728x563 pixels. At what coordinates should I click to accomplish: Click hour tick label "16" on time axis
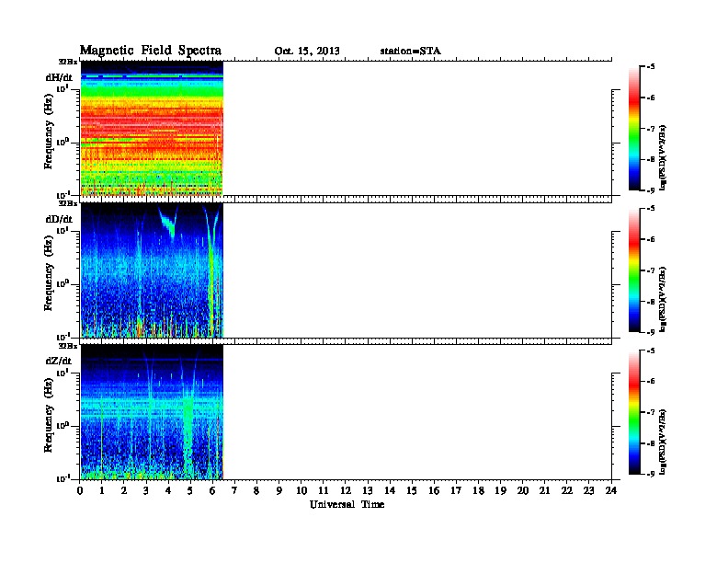pos(434,491)
